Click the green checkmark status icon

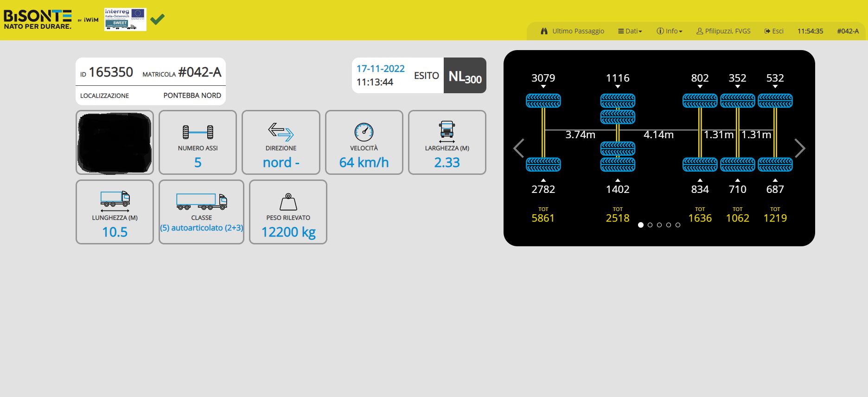pos(158,19)
